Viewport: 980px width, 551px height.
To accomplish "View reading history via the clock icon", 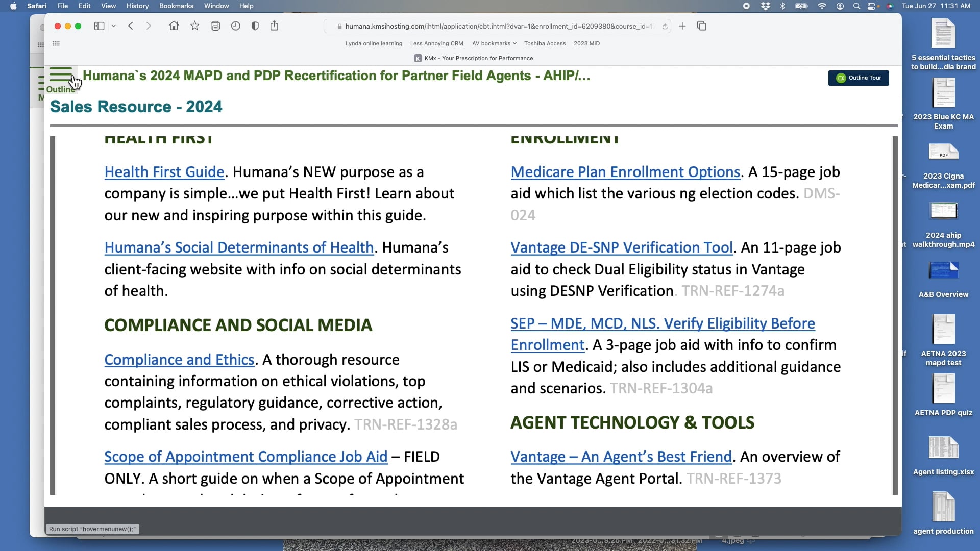I will pos(235,26).
